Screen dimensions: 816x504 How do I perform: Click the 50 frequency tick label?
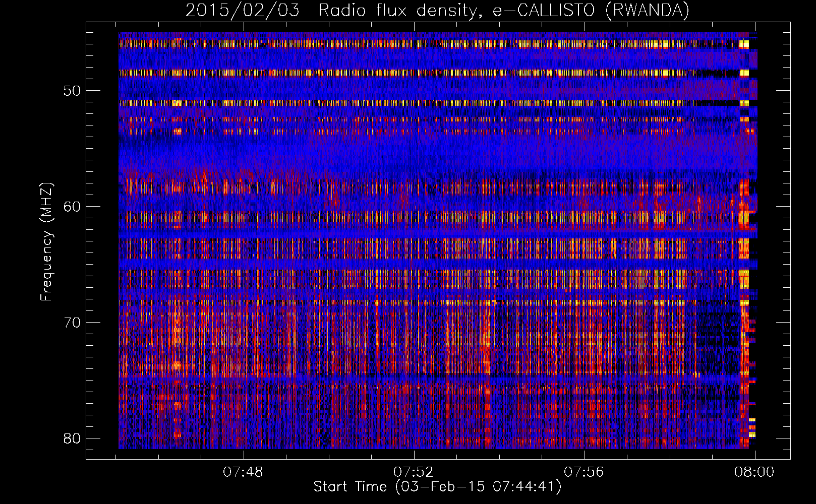pyautogui.click(x=73, y=91)
